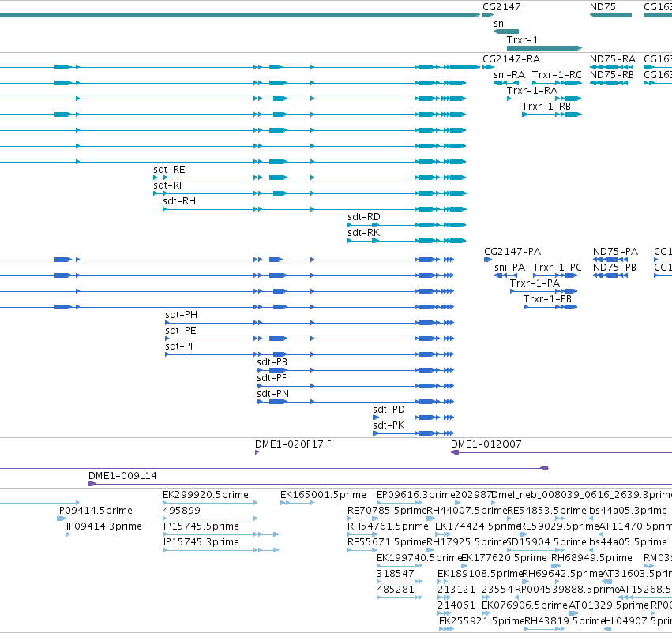Open the Trxr-1-RA transcript label
This screenshot has height=633, width=672.
point(532,91)
